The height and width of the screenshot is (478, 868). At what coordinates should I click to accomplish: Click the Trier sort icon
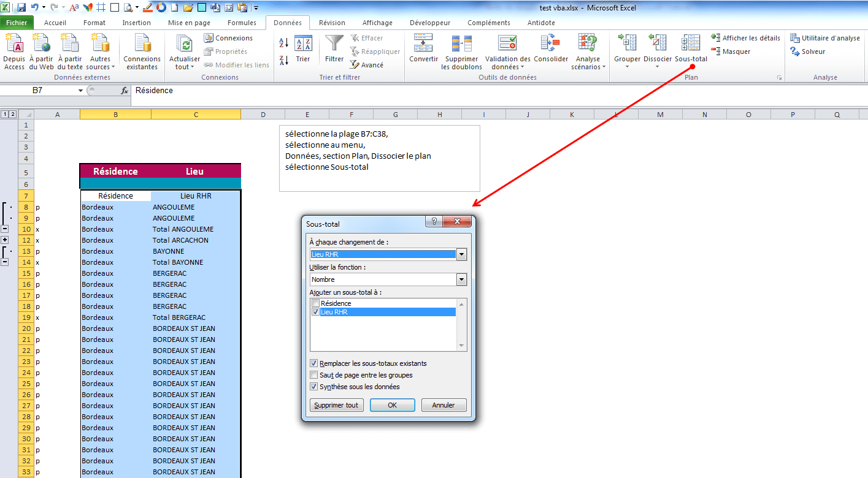click(x=303, y=44)
